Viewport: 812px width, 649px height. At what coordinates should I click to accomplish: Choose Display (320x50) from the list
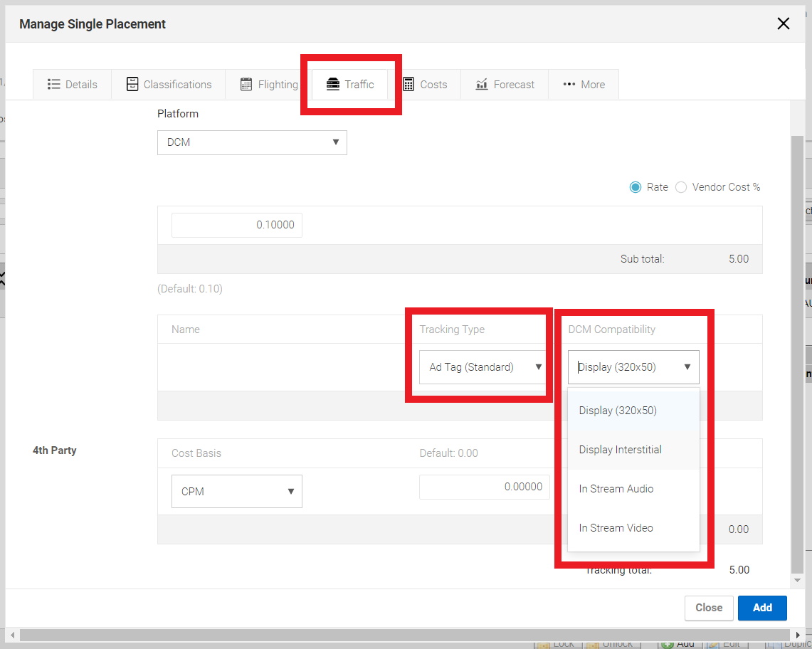[633, 410]
